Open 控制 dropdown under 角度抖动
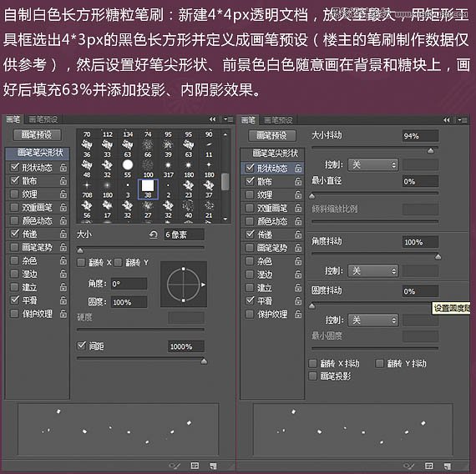 tap(373, 270)
